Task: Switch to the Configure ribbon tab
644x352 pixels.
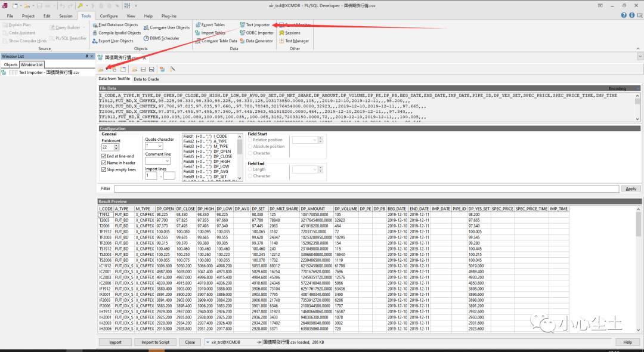Action: [109, 16]
